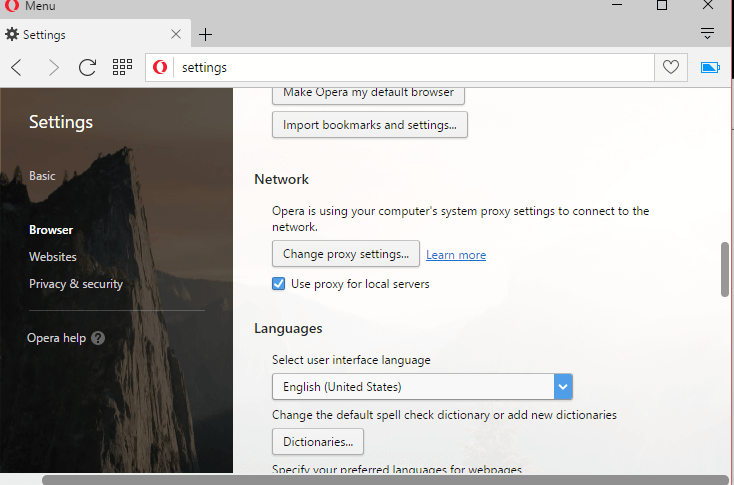
Task: Open the Learn more link
Action: coord(456,255)
